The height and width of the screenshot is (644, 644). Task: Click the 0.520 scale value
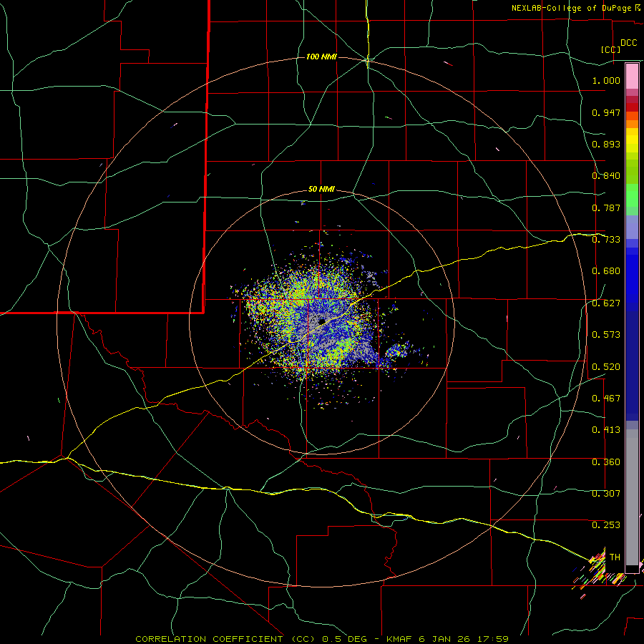point(606,367)
